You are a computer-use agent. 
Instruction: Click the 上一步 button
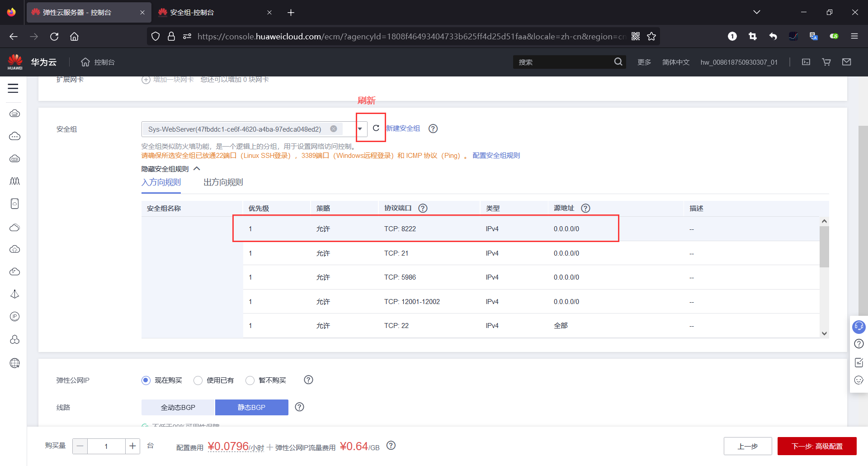click(748, 446)
